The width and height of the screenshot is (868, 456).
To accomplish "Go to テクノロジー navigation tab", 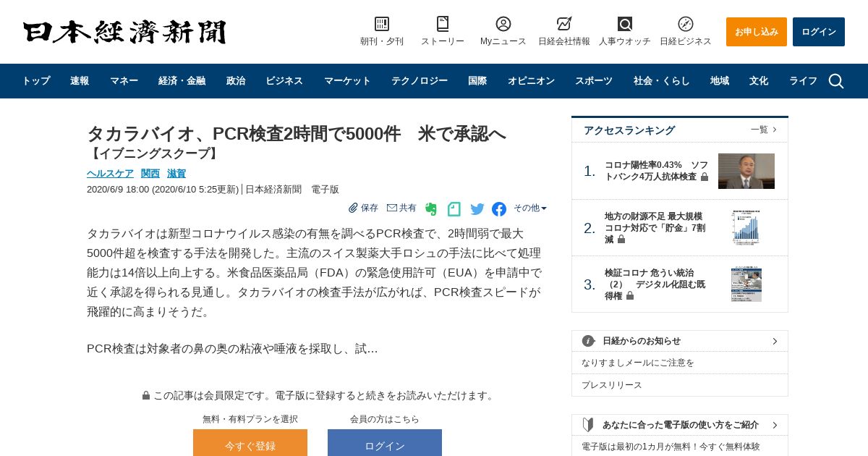I will coord(420,81).
